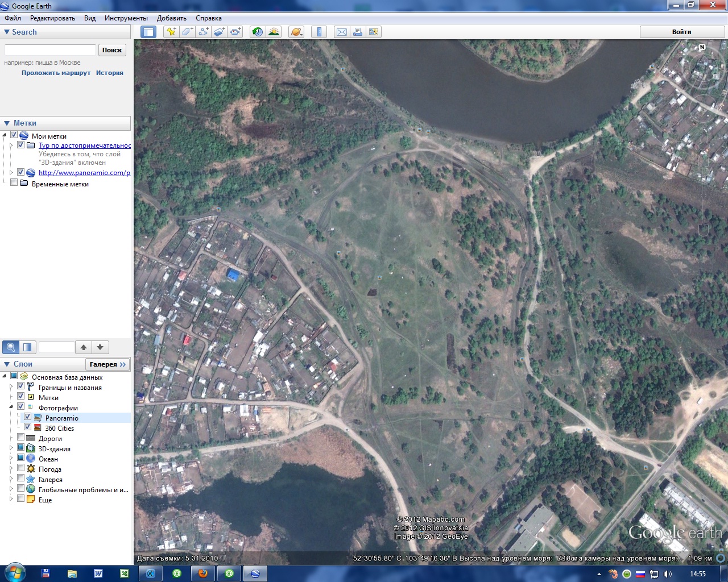Switch planets with the planet dropdown
The height and width of the screenshot is (582, 728).
click(x=296, y=32)
